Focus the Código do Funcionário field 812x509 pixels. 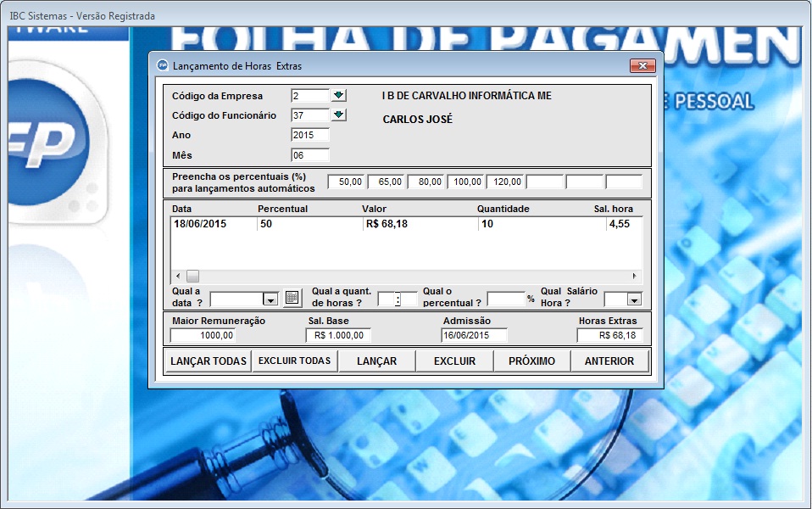click(310, 115)
